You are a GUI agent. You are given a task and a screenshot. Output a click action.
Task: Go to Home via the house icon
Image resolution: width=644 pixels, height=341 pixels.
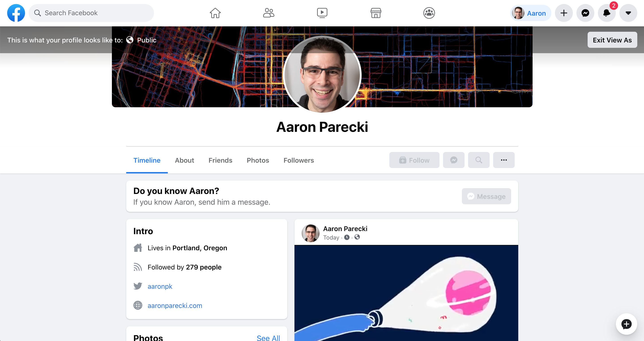pyautogui.click(x=215, y=13)
